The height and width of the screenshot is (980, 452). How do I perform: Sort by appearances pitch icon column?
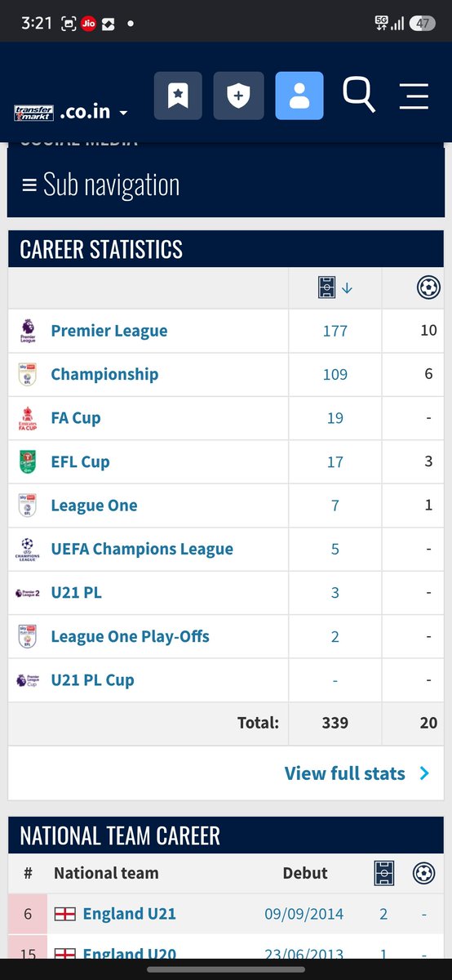[335, 287]
